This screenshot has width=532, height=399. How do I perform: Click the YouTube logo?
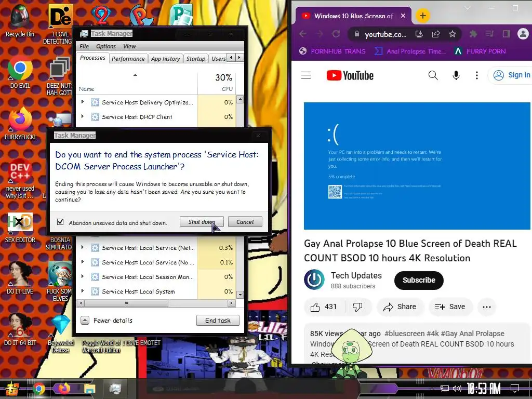click(350, 75)
